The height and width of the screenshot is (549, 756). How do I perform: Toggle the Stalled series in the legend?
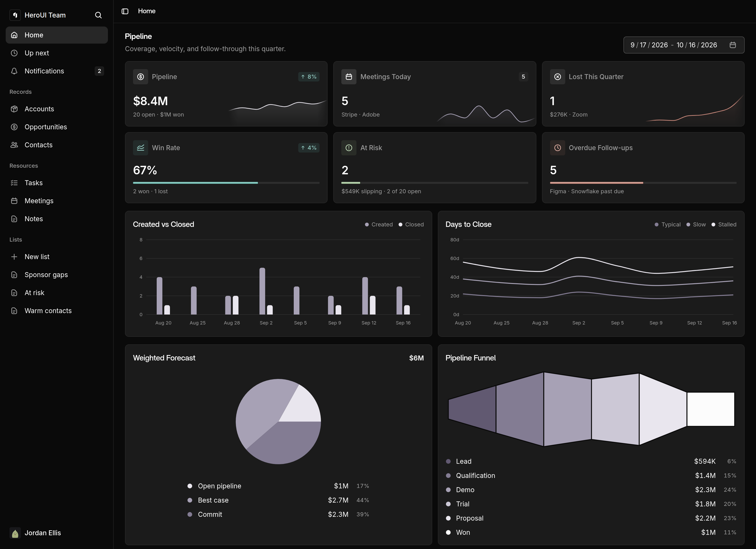[x=724, y=225]
